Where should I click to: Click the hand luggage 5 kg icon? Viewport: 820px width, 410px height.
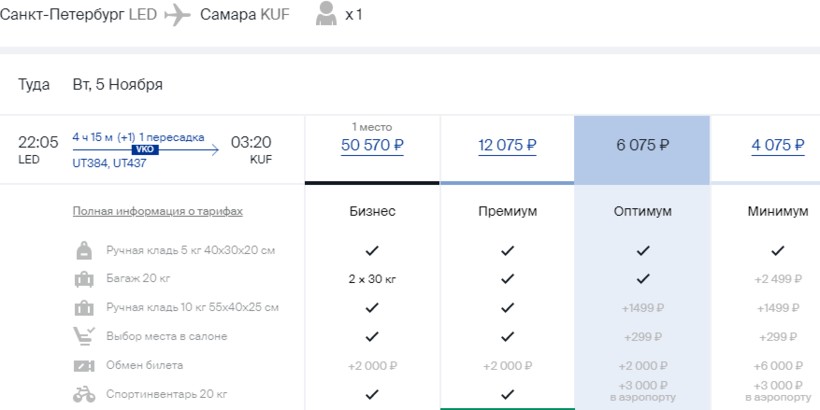tap(84, 250)
